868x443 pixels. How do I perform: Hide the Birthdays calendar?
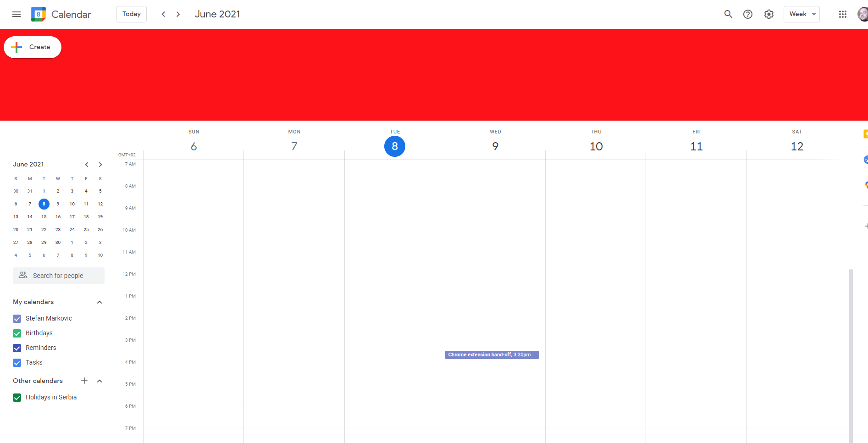(x=17, y=333)
